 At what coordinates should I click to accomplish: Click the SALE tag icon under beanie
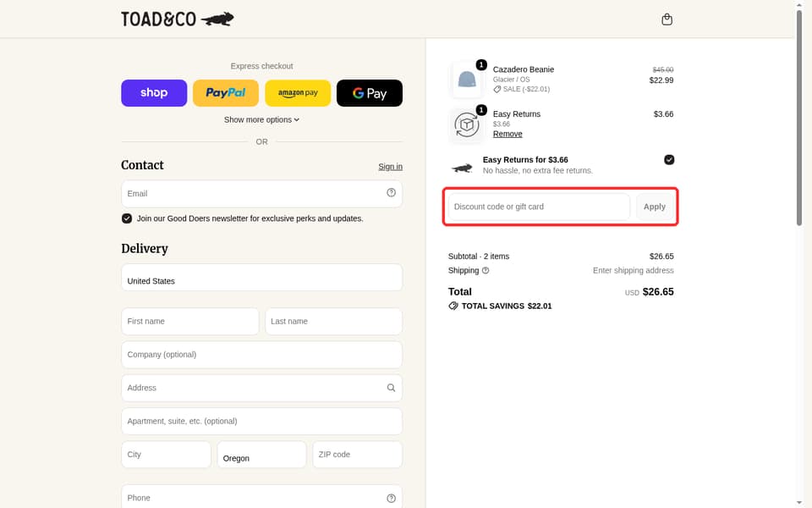497,89
